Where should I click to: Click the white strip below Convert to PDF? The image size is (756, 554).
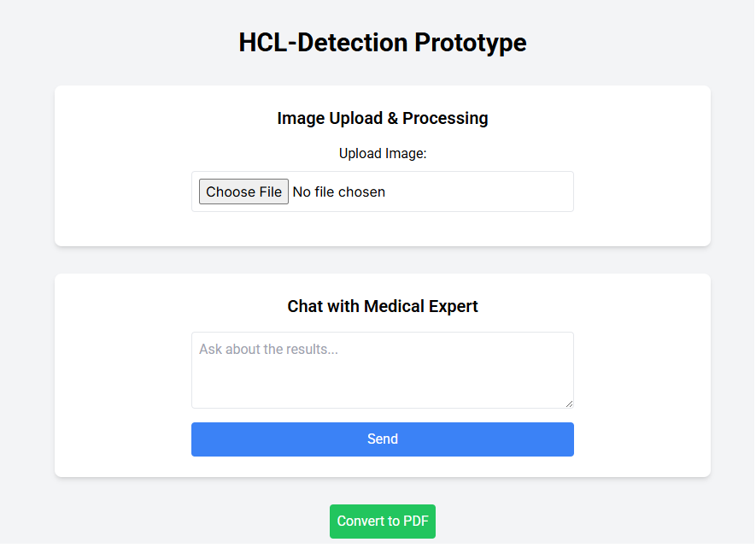382,548
